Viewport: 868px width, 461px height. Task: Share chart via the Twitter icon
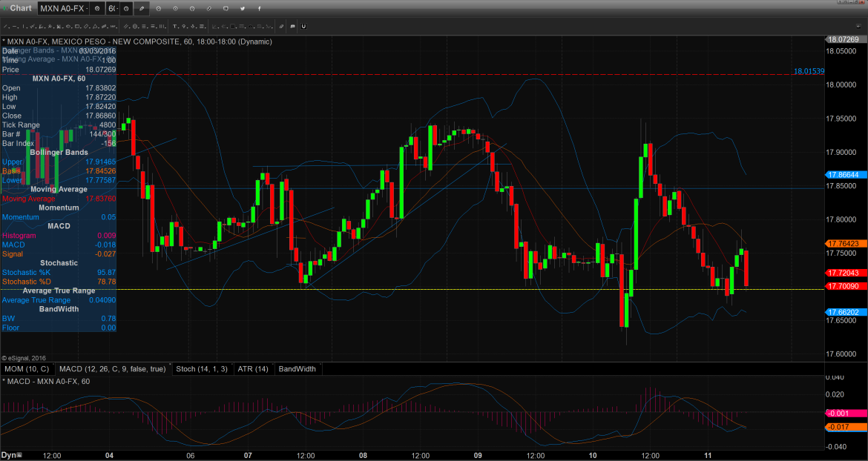[x=243, y=8]
